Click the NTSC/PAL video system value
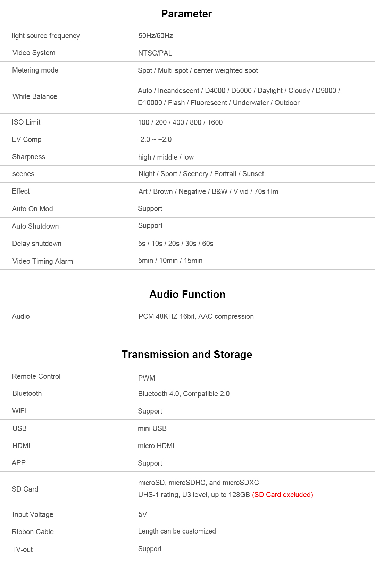Viewport: 375px width, 588px height. (x=155, y=53)
